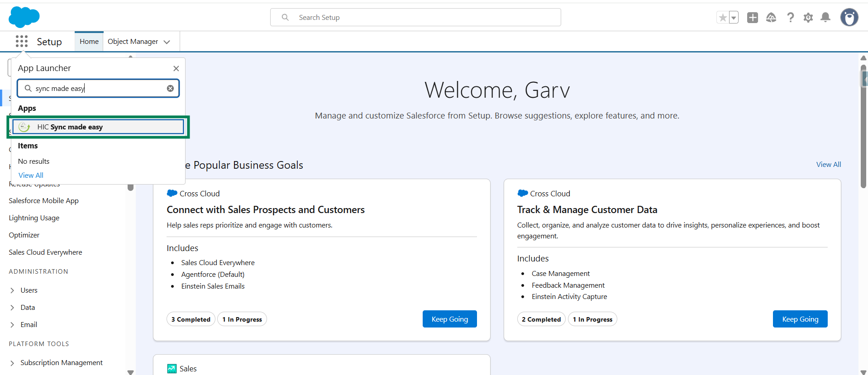Clear the App Launcher search text

click(170, 89)
